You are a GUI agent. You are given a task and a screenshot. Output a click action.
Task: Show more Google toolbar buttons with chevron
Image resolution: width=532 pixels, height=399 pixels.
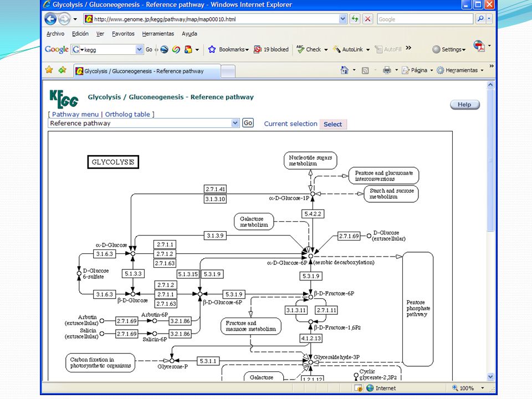tap(408, 48)
